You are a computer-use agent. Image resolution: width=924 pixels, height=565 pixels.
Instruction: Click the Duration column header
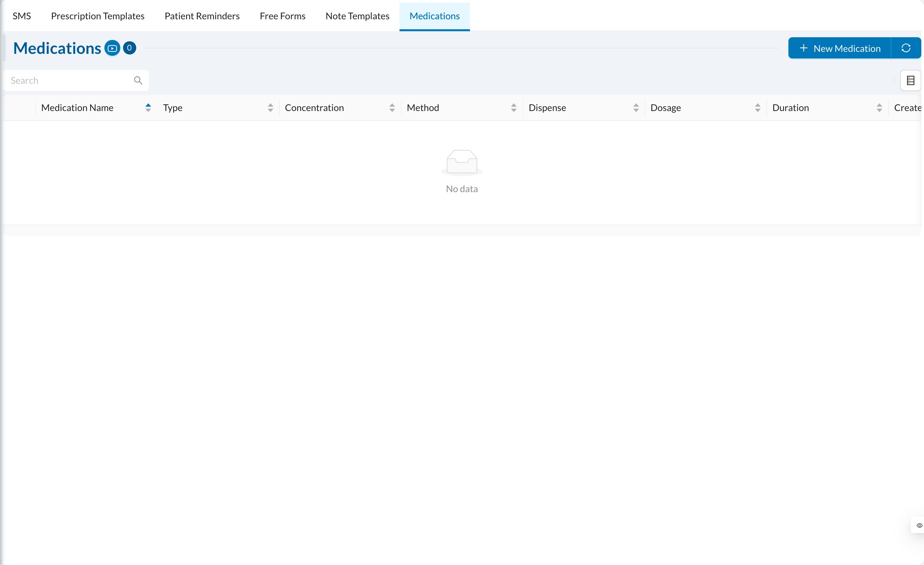[x=828, y=108]
